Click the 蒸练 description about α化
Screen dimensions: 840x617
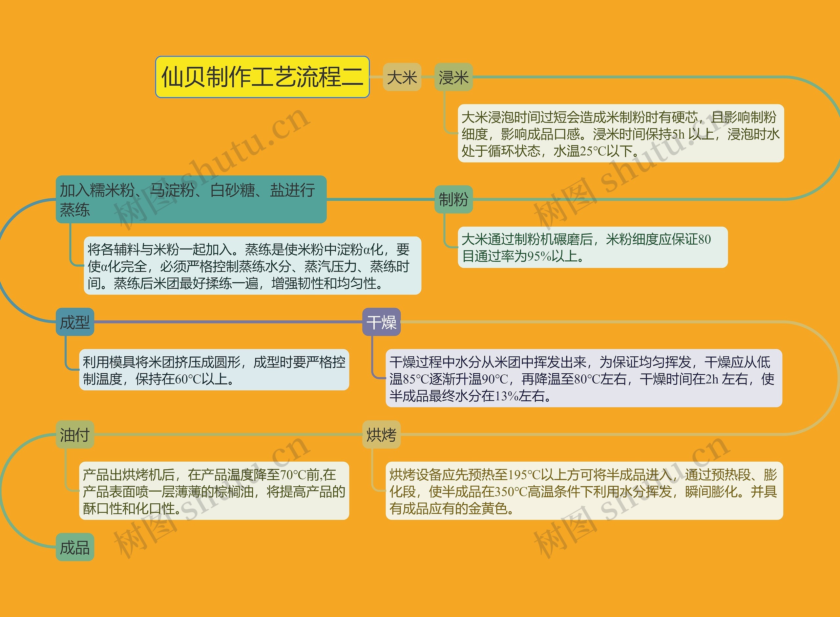[x=252, y=266]
